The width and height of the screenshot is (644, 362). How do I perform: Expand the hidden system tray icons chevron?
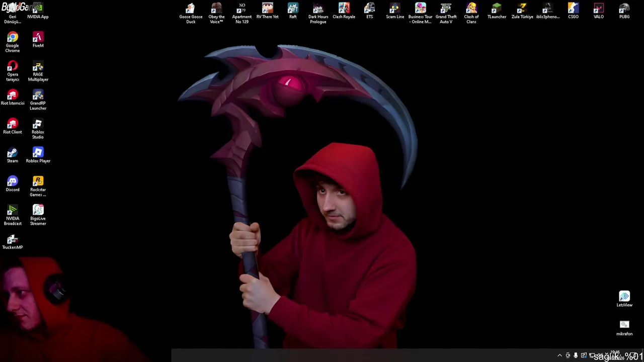pos(559,355)
